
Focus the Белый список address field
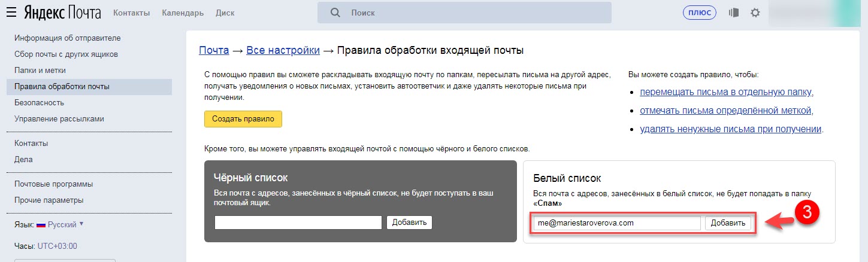click(x=617, y=223)
